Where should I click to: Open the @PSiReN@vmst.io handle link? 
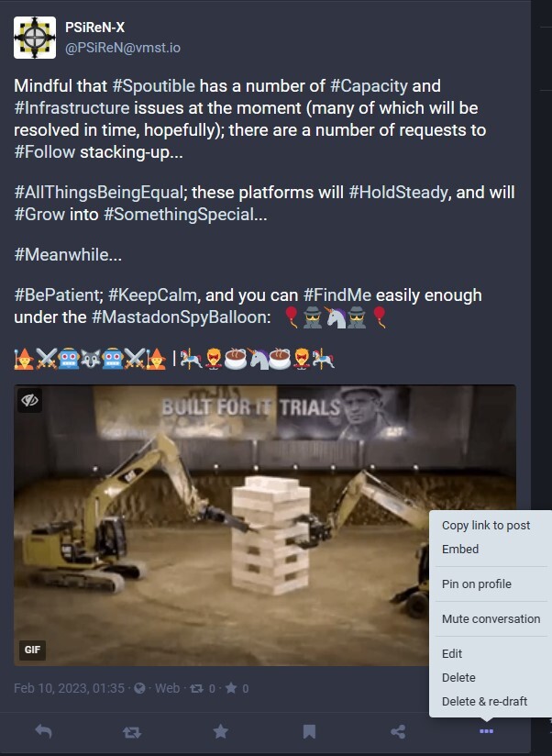click(x=123, y=48)
